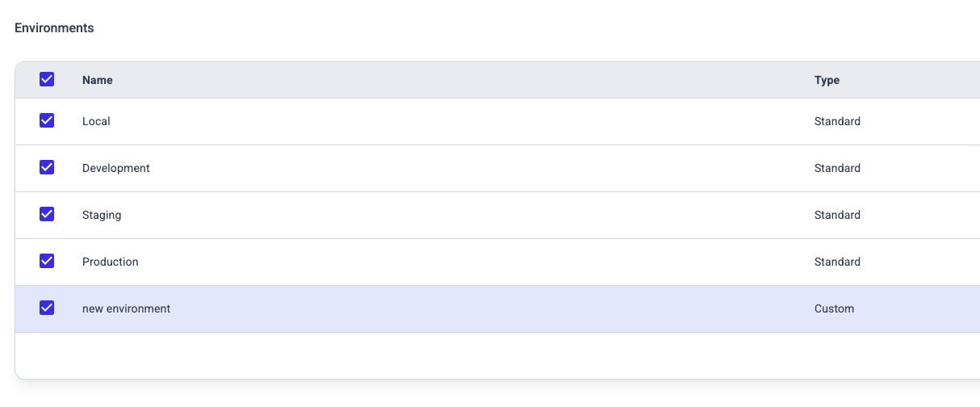
Task: Click the empty area below table rows
Action: (x=497, y=355)
